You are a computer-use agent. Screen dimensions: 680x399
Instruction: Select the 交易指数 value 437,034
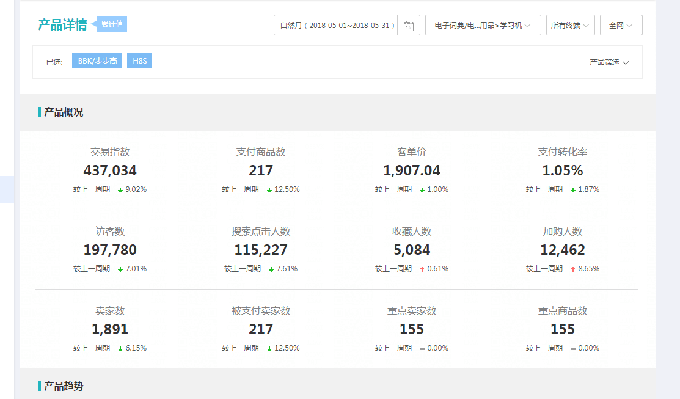click(x=110, y=170)
